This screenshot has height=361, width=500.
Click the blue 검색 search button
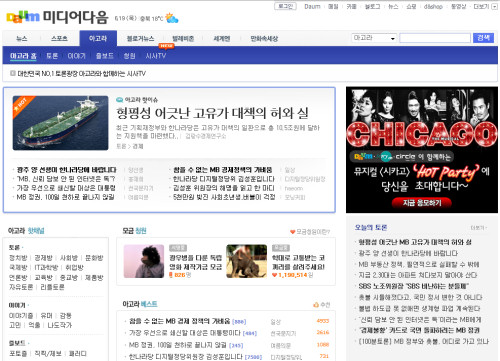coord(483,38)
